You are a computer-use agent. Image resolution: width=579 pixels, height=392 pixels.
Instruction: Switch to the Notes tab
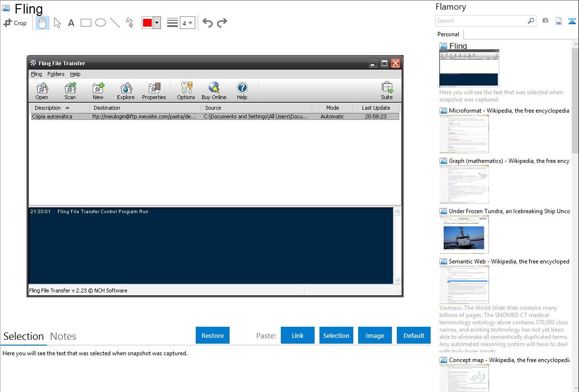pyautogui.click(x=63, y=336)
